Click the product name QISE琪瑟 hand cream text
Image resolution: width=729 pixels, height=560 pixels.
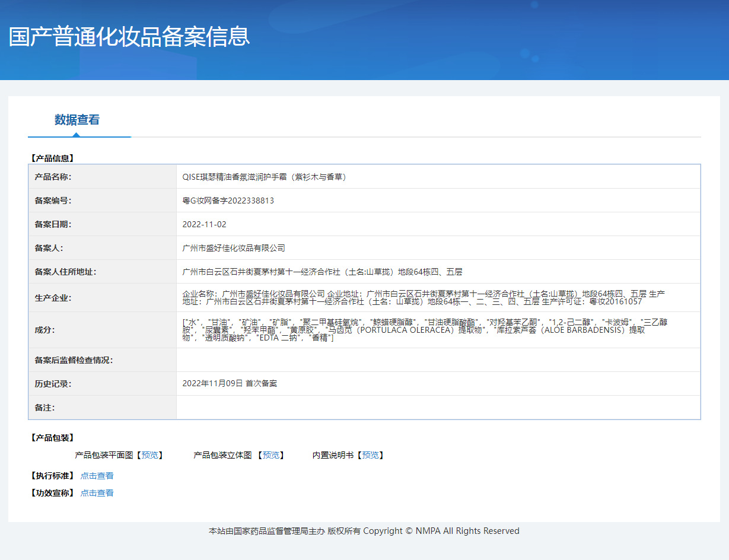pos(264,177)
